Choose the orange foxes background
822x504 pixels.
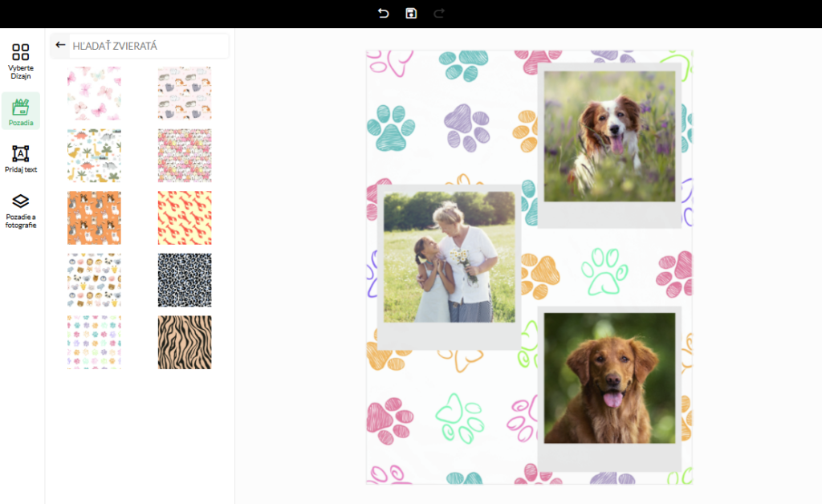tap(95, 218)
